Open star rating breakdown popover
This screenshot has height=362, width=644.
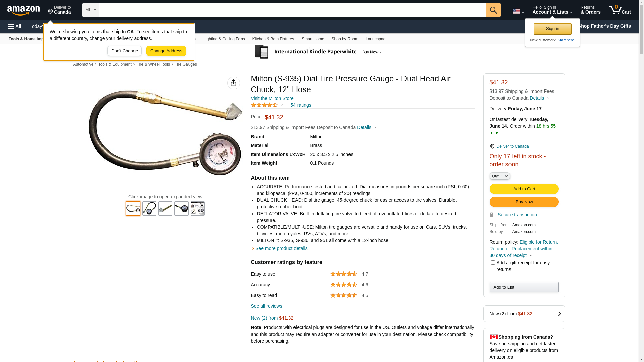tap(267, 105)
